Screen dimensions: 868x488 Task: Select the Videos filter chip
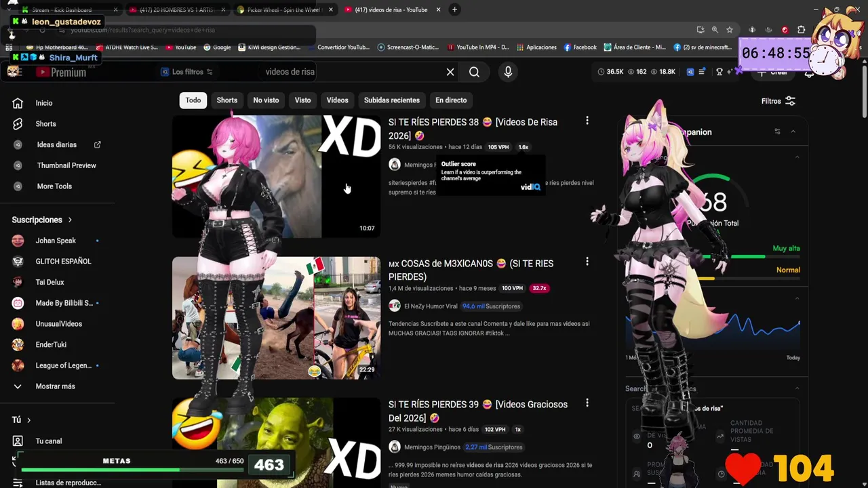pyautogui.click(x=337, y=100)
